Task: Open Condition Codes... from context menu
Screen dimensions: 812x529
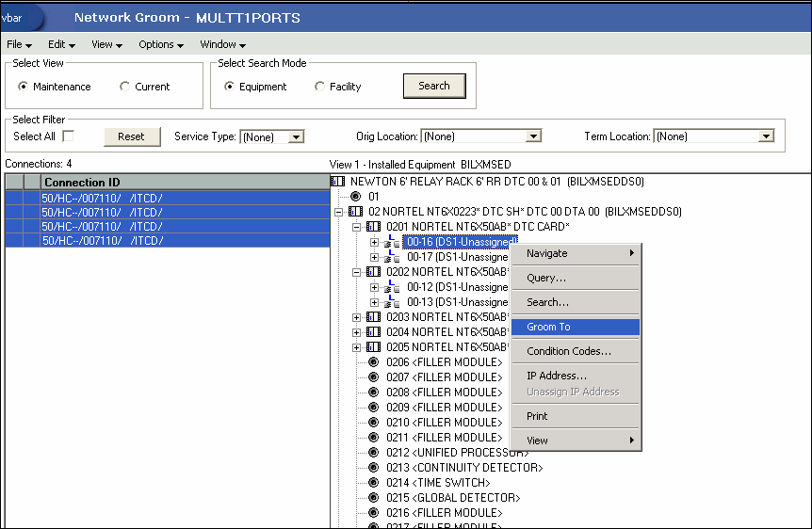Action: (576, 351)
